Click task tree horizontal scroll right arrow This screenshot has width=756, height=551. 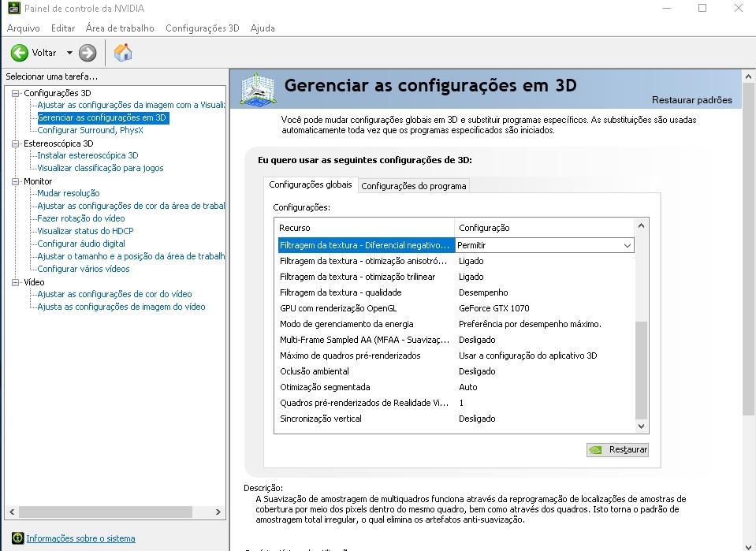click(218, 512)
